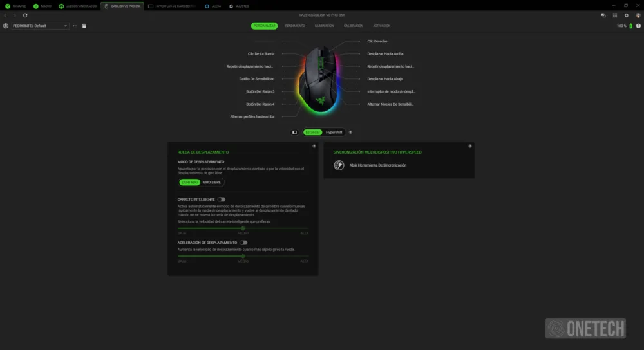Viewport: 644px width, 350px height.
Task: Open the PEDROINTEL-Default profile dropdown
Action: point(40,26)
